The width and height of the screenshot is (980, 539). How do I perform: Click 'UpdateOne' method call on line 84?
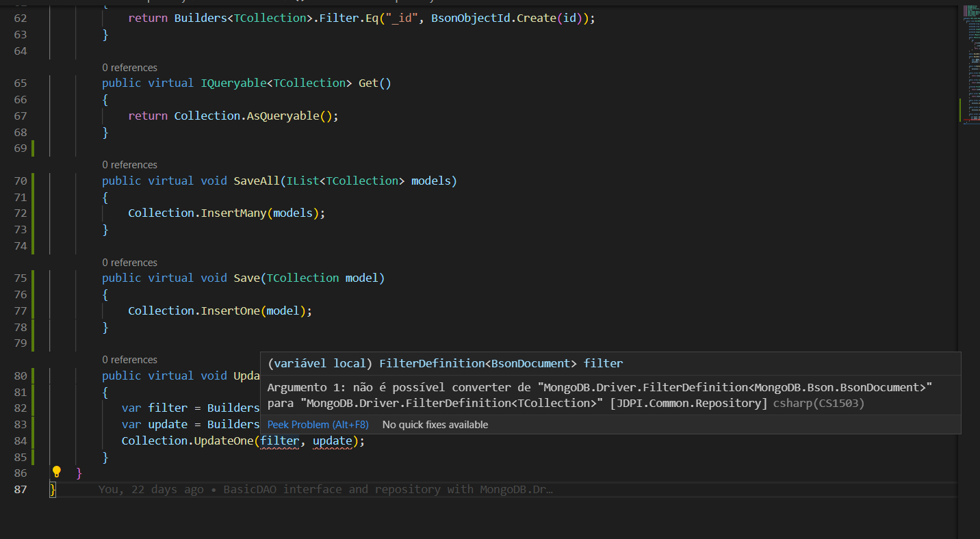[224, 441]
